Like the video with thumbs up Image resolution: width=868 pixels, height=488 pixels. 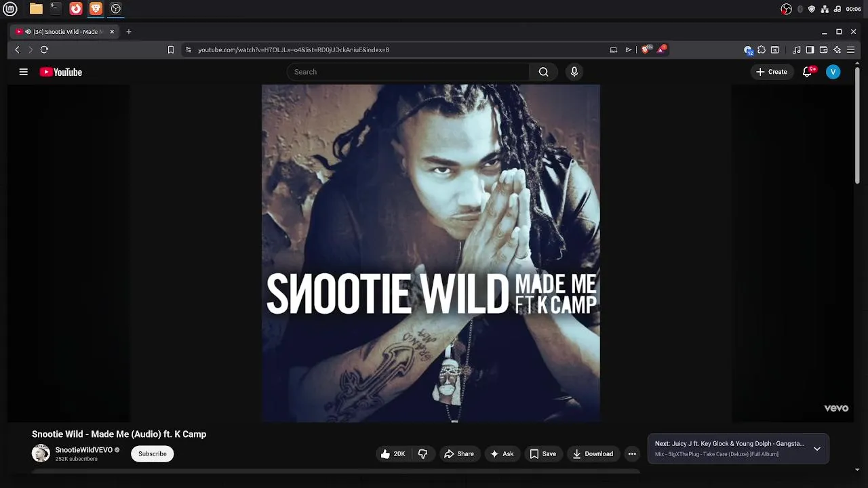[x=393, y=454]
